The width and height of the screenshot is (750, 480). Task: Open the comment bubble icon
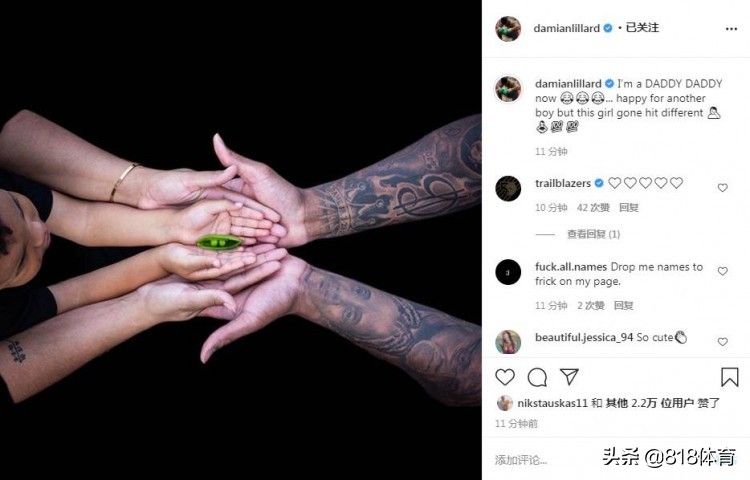(x=537, y=377)
